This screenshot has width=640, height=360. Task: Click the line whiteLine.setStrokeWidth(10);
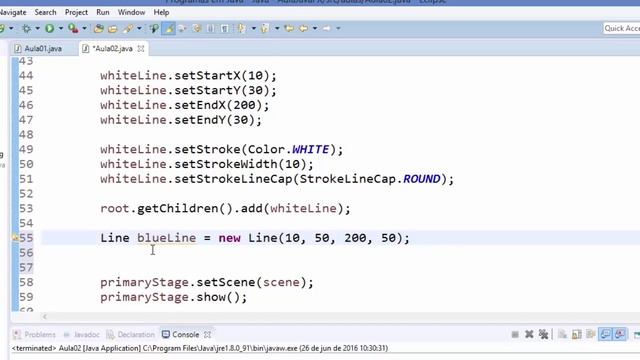coord(207,164)
